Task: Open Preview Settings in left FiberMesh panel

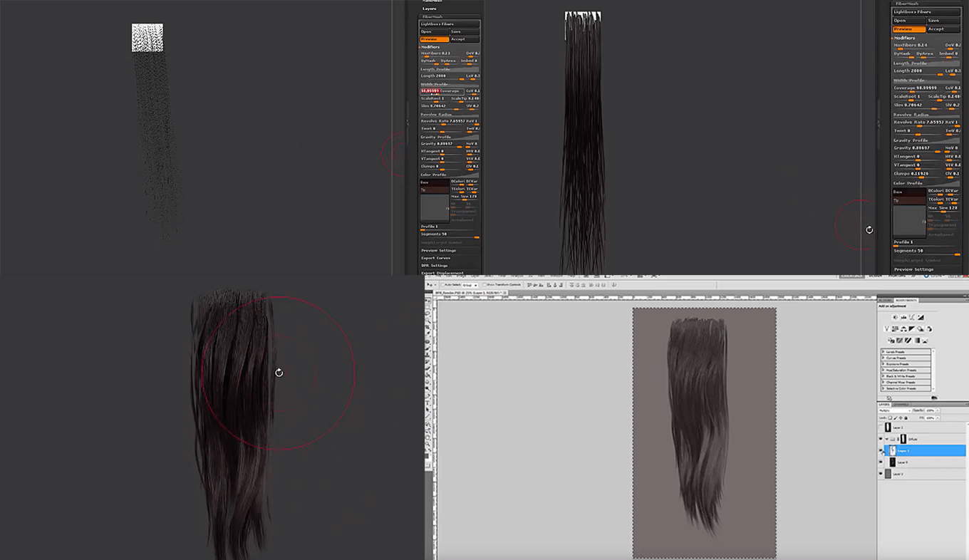Action: (439, 251)
